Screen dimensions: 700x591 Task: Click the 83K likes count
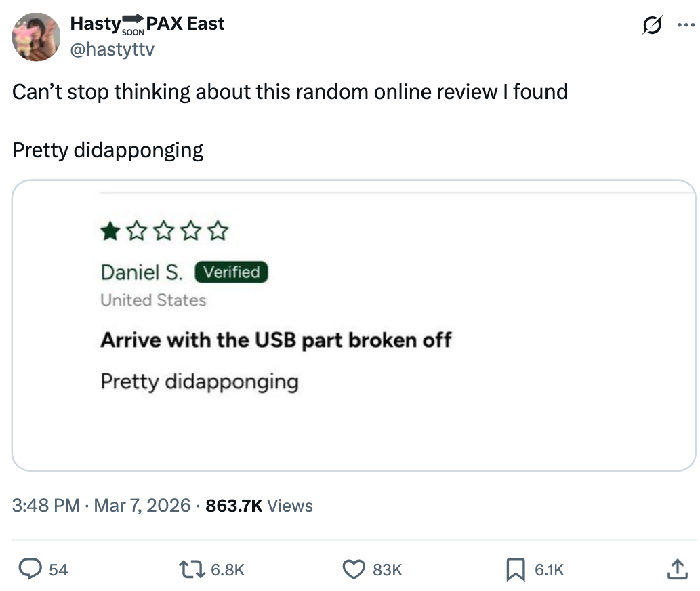click(387, 570)
